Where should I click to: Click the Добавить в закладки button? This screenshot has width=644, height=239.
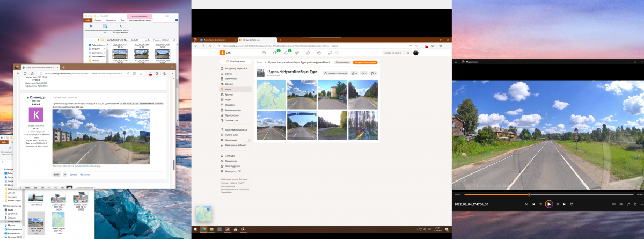[335, 73]
